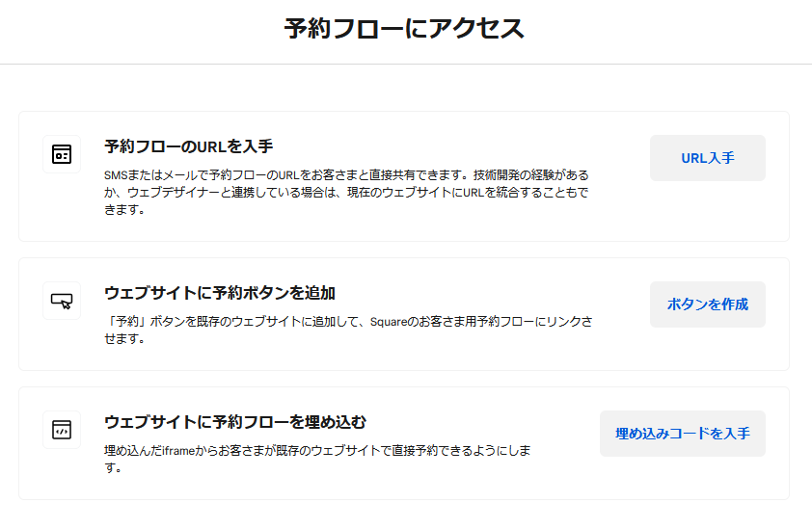Click the embed code window icon

62,430
